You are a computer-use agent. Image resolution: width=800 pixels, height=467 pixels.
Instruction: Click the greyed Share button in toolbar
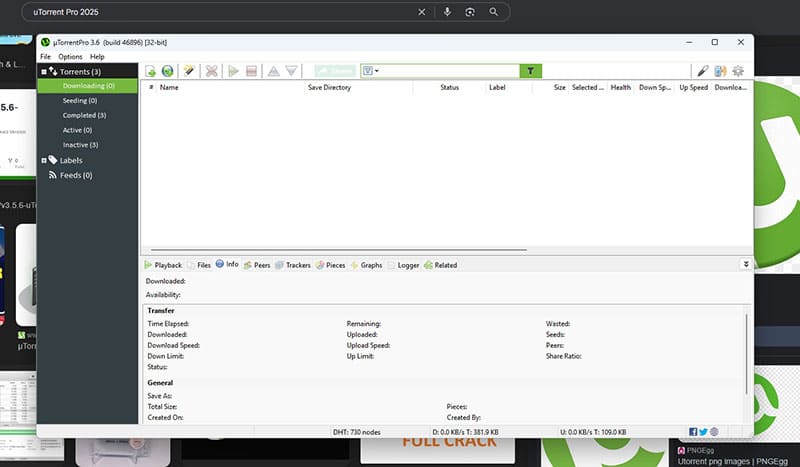tap(335, 71)
